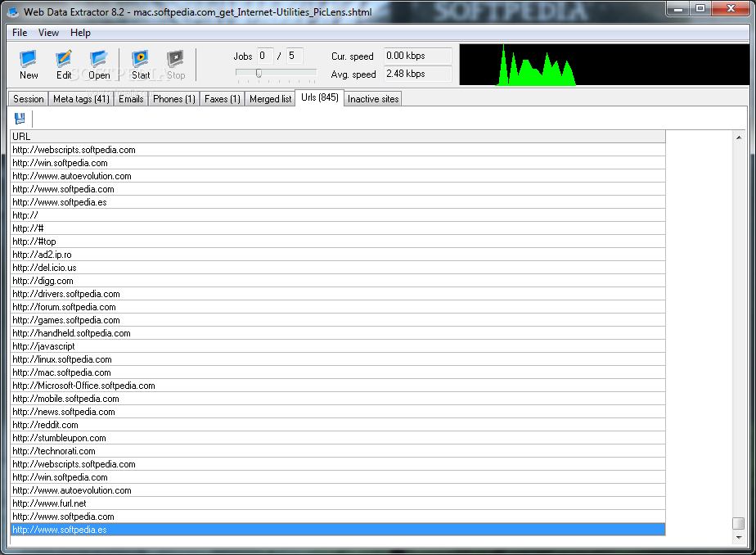Click the Edit session toolbar icon
Image resolution: width=756 pixels, height=555 pixels.
(x=64, y=65)
